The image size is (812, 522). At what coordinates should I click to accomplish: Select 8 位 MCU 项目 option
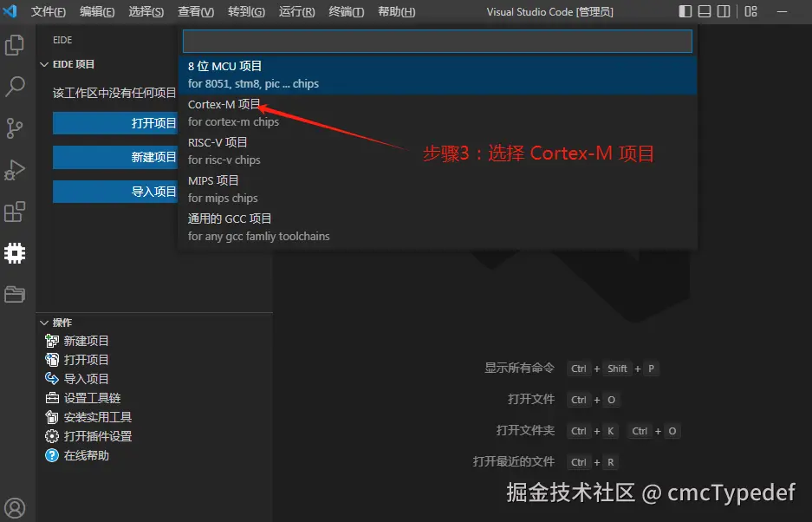438,75
